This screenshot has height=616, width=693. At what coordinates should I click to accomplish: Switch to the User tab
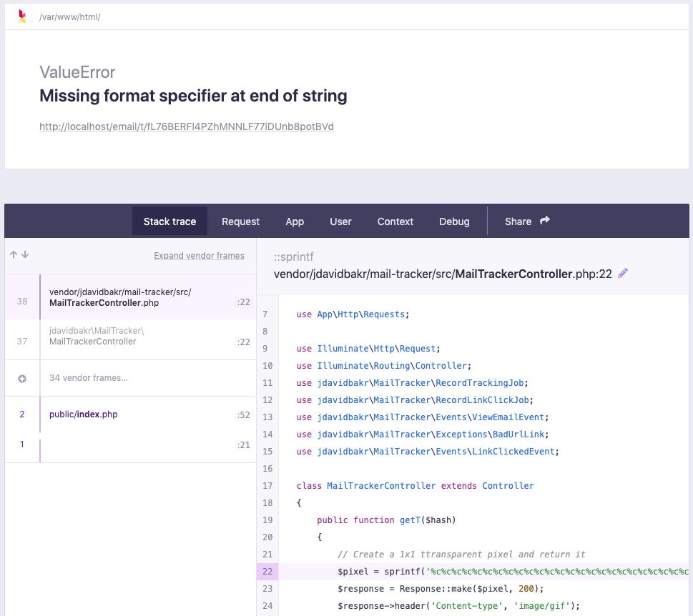coord(340,222)
